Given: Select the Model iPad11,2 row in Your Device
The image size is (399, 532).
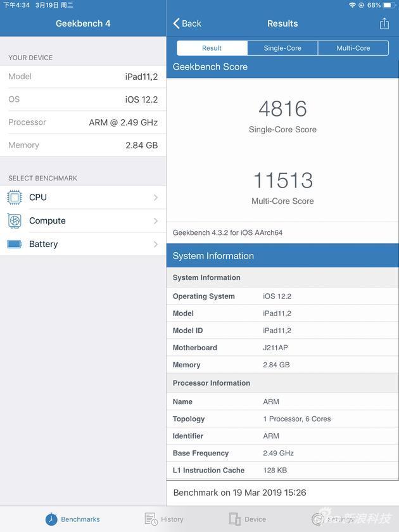Looking at the screenshot, I should pos(83,77).
